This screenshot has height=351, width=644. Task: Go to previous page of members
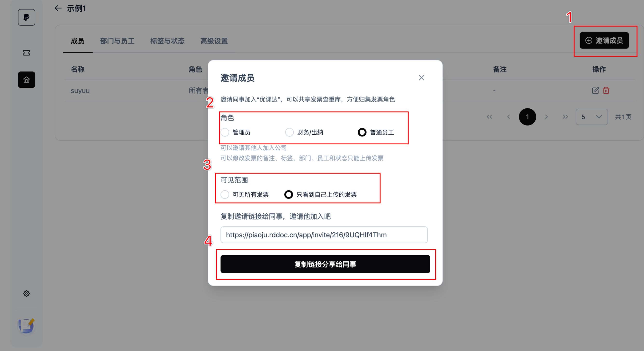click(508, 117)
